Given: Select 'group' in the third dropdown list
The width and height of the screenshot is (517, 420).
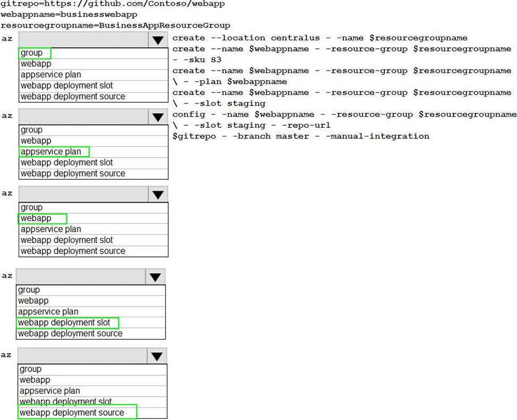Looking at the screenshot, I should tap(93, 207).
